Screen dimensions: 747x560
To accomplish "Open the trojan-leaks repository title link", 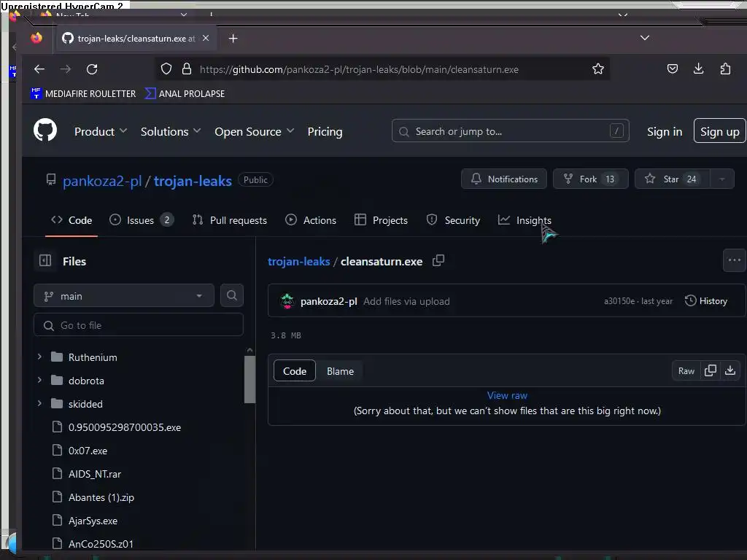I will point(193,181).
